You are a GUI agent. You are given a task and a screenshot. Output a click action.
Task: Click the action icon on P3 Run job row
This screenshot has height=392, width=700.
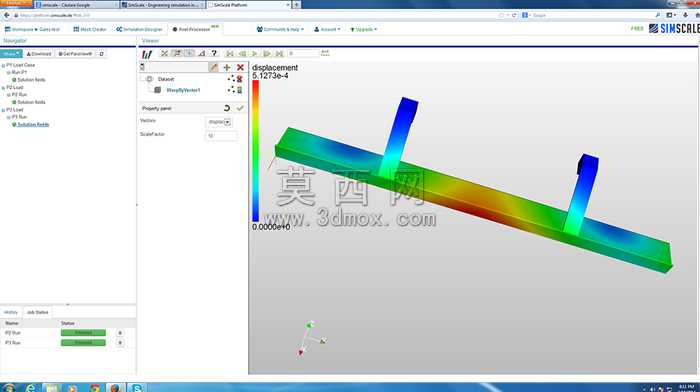(x=120, y=342)
